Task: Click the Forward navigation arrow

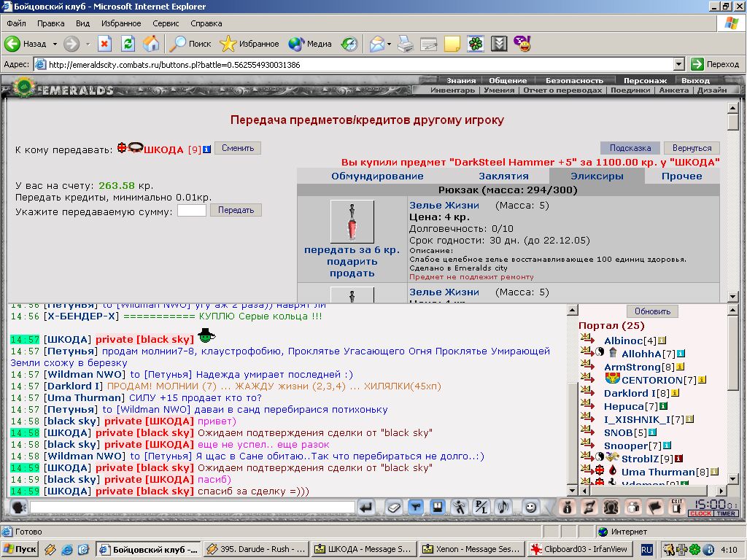Action: click(x=71, y=44)
